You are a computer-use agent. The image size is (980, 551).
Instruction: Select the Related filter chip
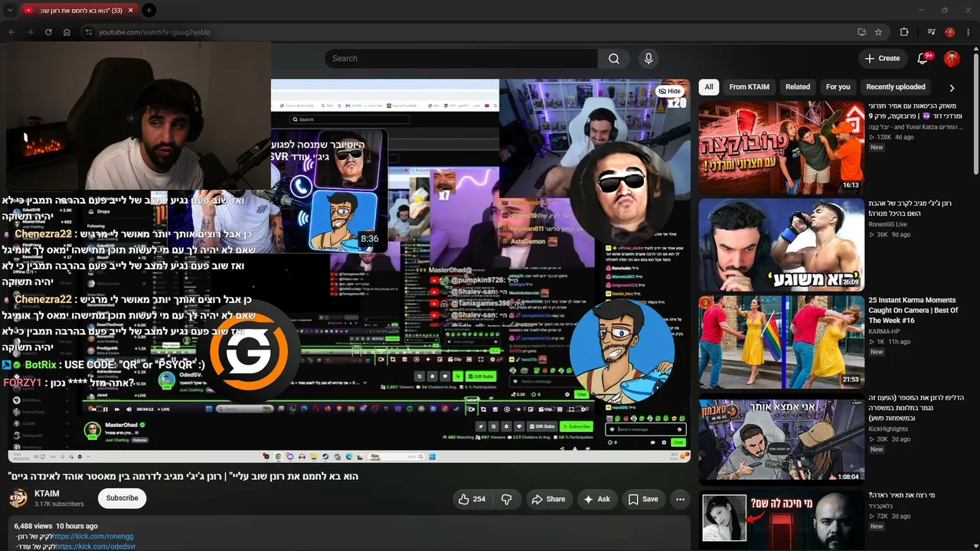798,86
